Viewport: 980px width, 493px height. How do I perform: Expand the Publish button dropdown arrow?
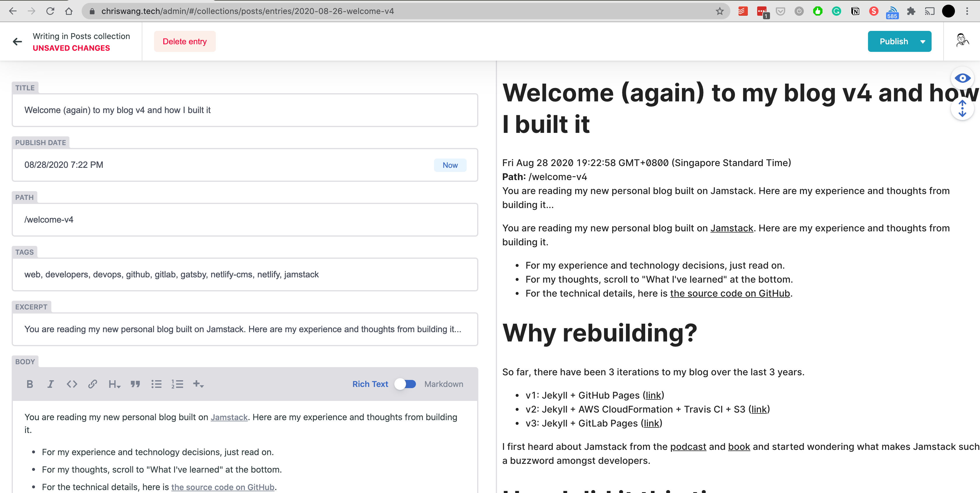923,42
